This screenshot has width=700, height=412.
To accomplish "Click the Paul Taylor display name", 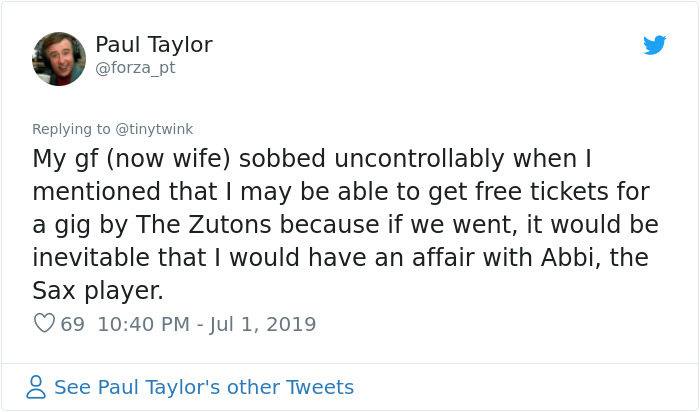I will coord(153,45).
